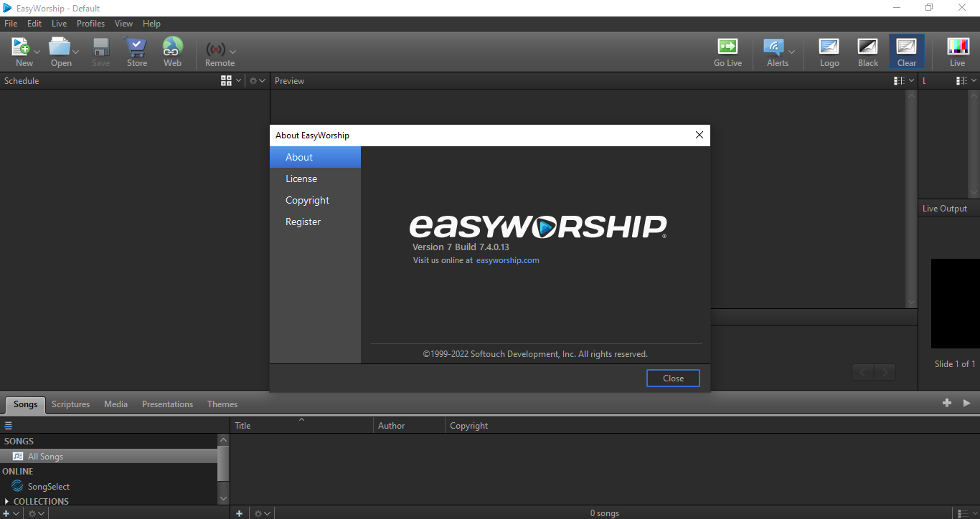
Task: Click the '0 songs' status text
Action: point(605,513)
